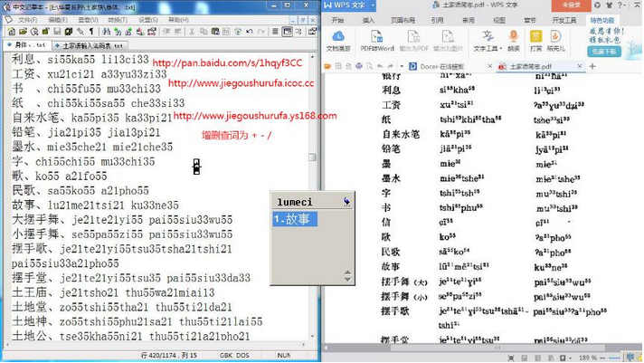This screenshot has width=644, height=363.
Task: Click the redo arrow in the notepad toolbar
Action: coord(260,32)
